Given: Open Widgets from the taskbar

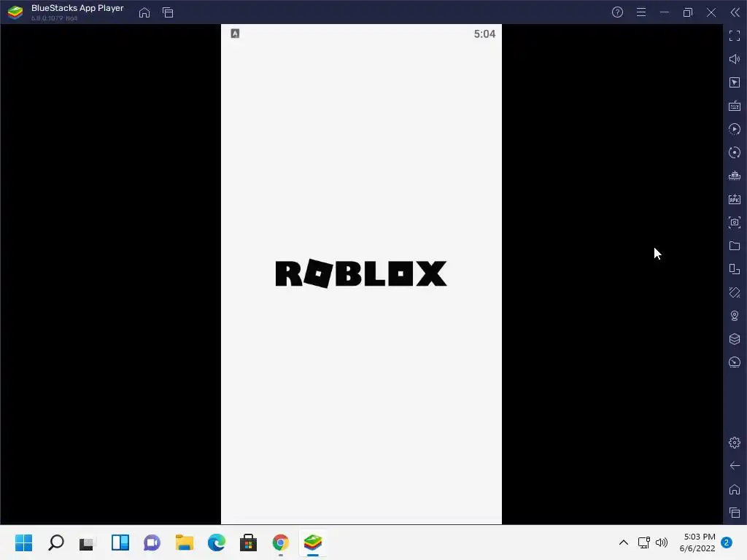Looking at the screenshot, I should pyautogui.click(x=120, y=542).
